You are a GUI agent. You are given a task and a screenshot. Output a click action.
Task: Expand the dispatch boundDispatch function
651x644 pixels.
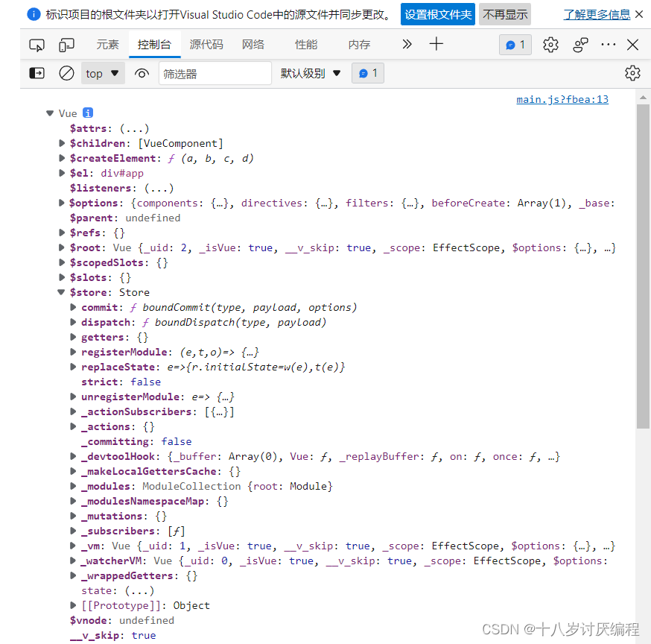[x=73, y=323]
